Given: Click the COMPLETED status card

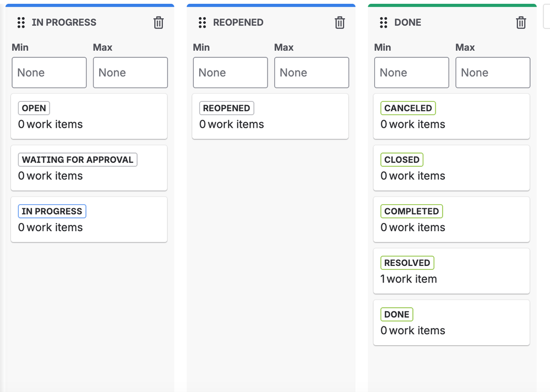Looking at the screenshot, I should [x=451, y=219].
